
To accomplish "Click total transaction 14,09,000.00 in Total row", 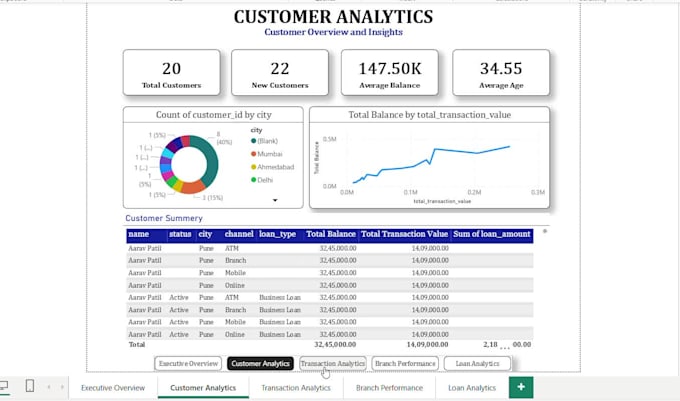I will (x=427, y=345).
